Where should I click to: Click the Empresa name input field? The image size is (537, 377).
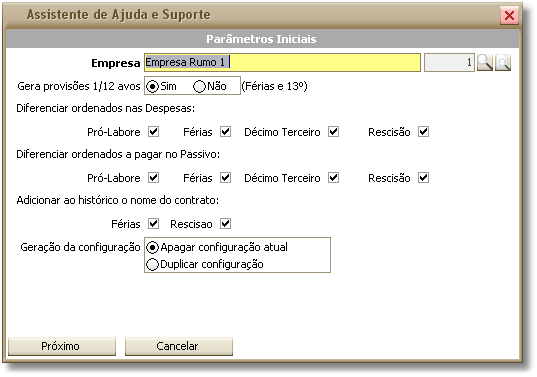(x=282, y=62)
